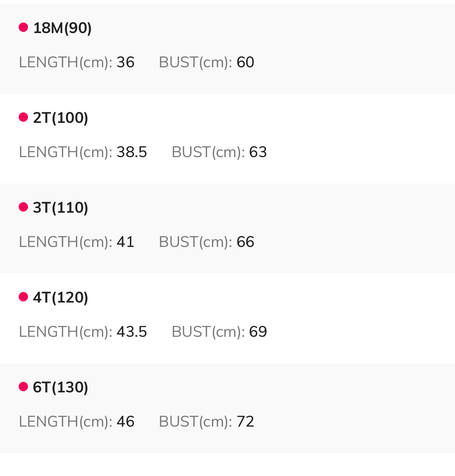Screen dimensions: 455x476
Task: Click the bust value 63
Action: pyautogui.click(x=258, y=152)
